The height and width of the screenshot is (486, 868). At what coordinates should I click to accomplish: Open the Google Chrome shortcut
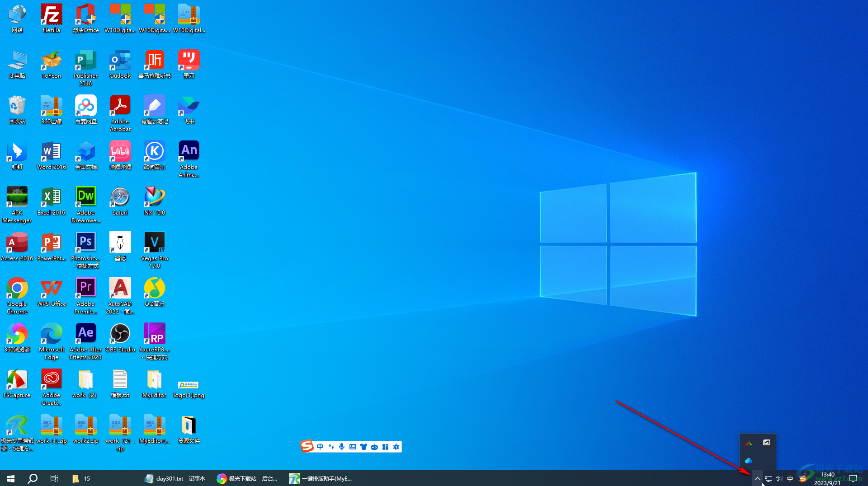[x=17, y=296]
